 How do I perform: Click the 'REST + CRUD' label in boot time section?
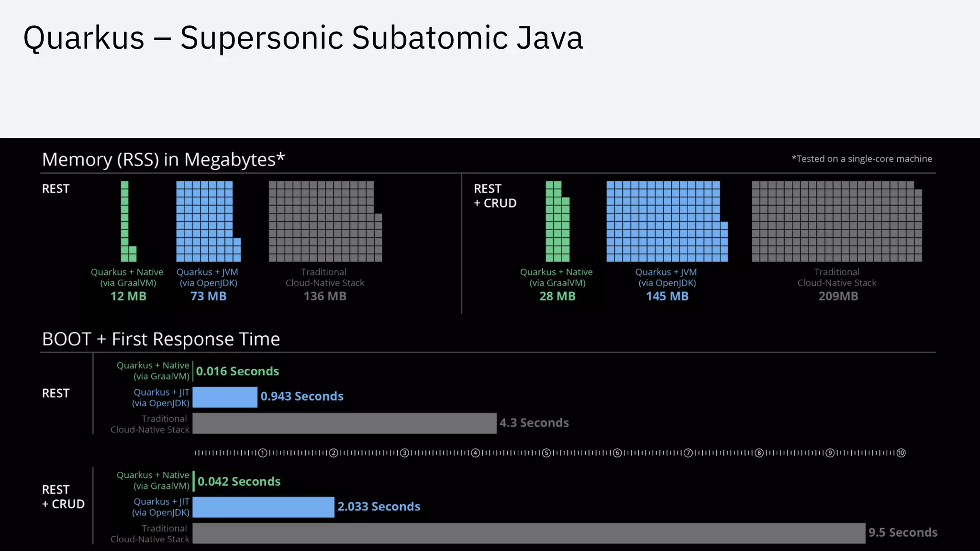pos(63,497)
